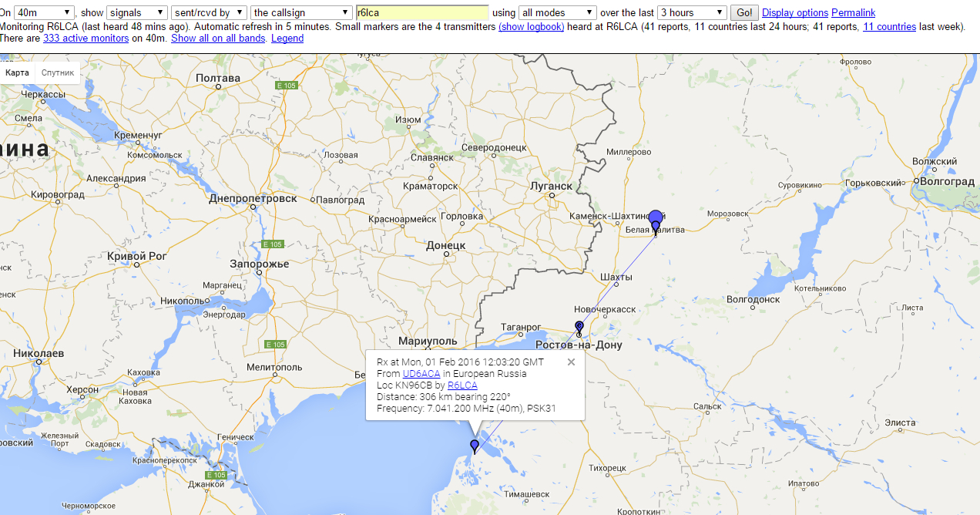This screenshot has width=980, height=515.
Task: Click the E 105 road shield near Мелитополь
Action: click(276, 345)
